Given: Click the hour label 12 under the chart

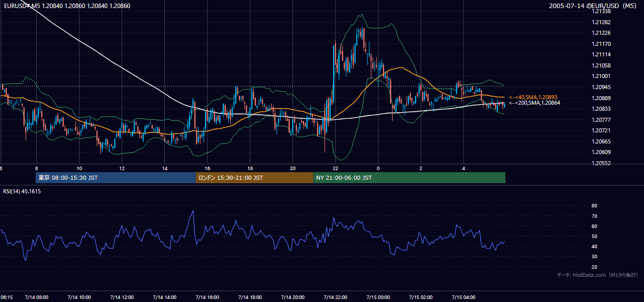Looking at the screenshot, I should [x=122, y=169].
